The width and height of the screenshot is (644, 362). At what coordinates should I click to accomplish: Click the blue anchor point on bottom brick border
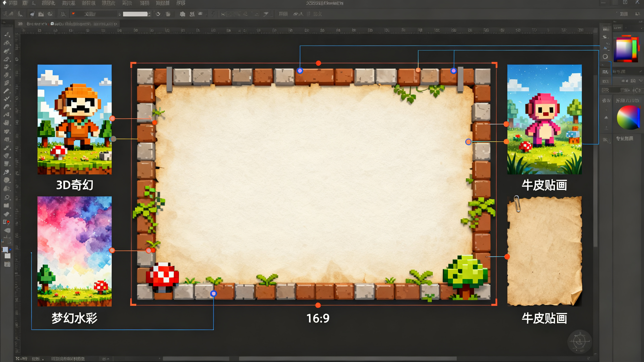(x=213, y=293)
